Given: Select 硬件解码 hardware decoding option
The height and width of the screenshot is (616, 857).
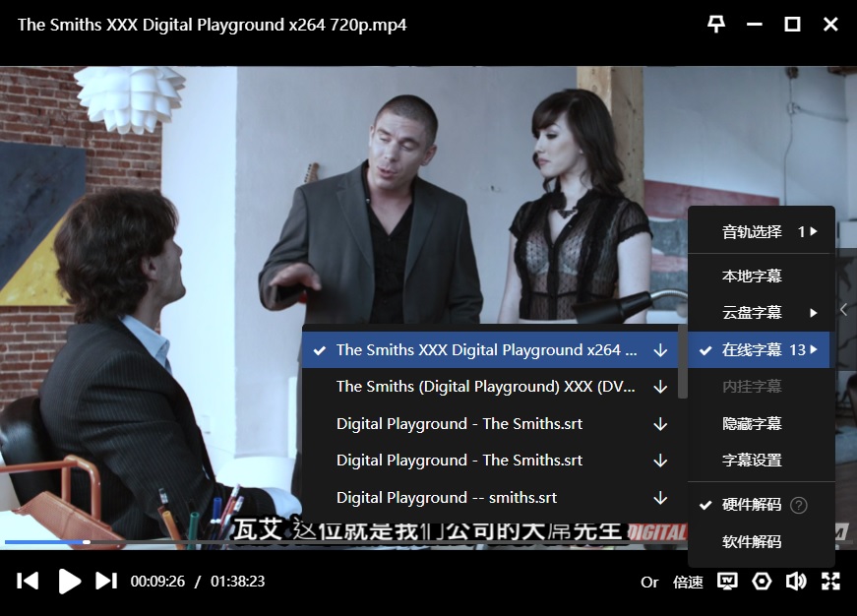Looking at the screenshot, I should coord(752,505).
